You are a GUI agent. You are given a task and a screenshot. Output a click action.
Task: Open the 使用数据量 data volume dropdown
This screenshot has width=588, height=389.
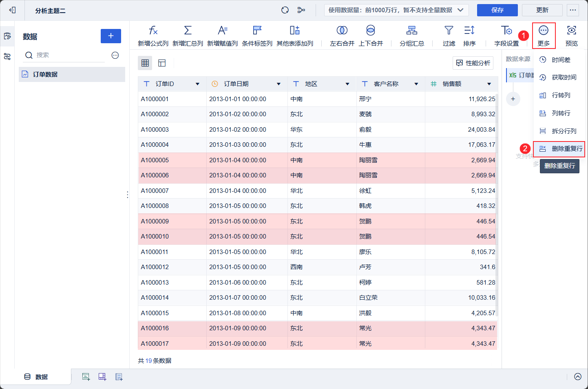pos(396,10)
